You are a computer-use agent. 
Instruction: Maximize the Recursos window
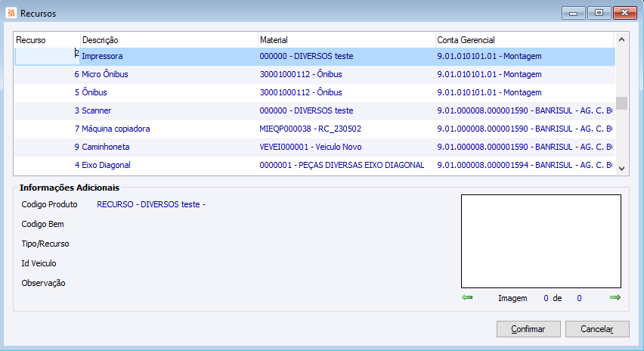point(599,13)
